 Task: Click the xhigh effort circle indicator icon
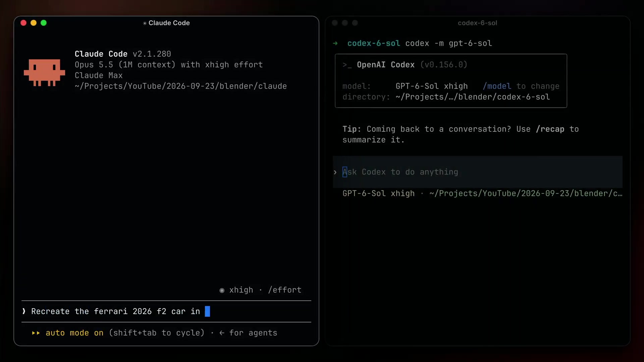point(222,290)
